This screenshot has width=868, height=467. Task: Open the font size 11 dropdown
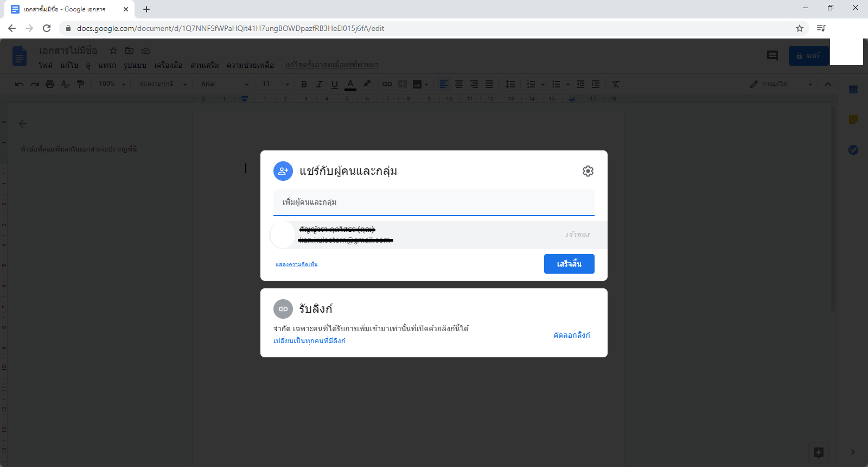pyautogui.click(x=276, y=84)
